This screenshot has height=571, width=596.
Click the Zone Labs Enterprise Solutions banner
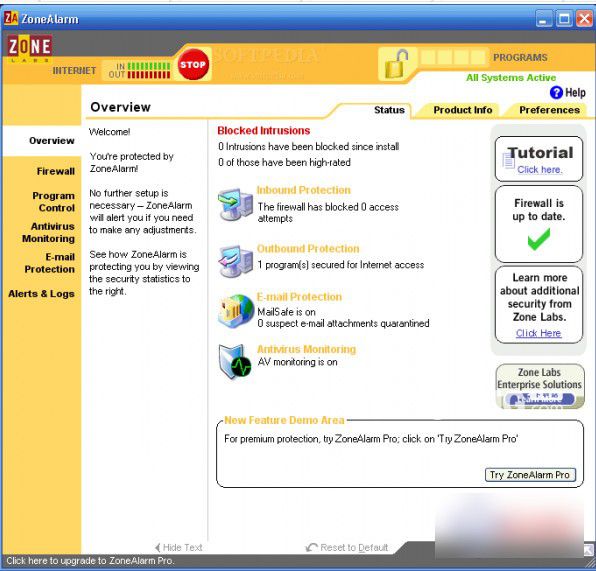pyautogui.click(x=540, y=386)
